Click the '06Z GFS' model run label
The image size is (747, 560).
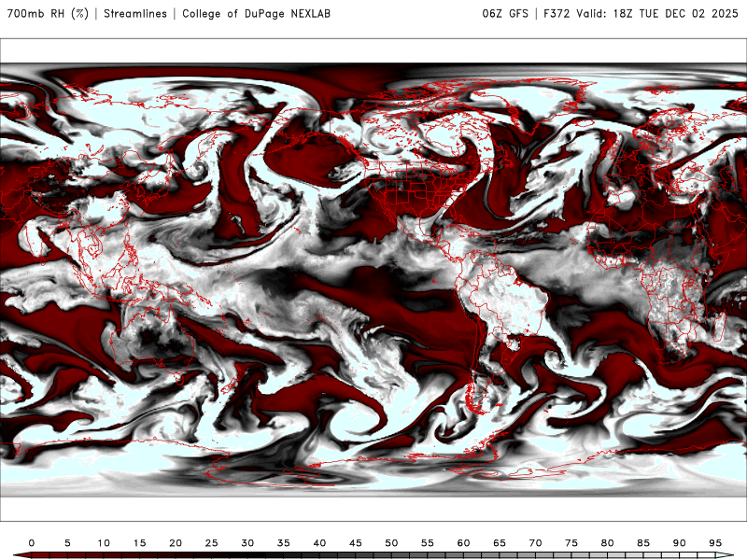coord(505,14)
